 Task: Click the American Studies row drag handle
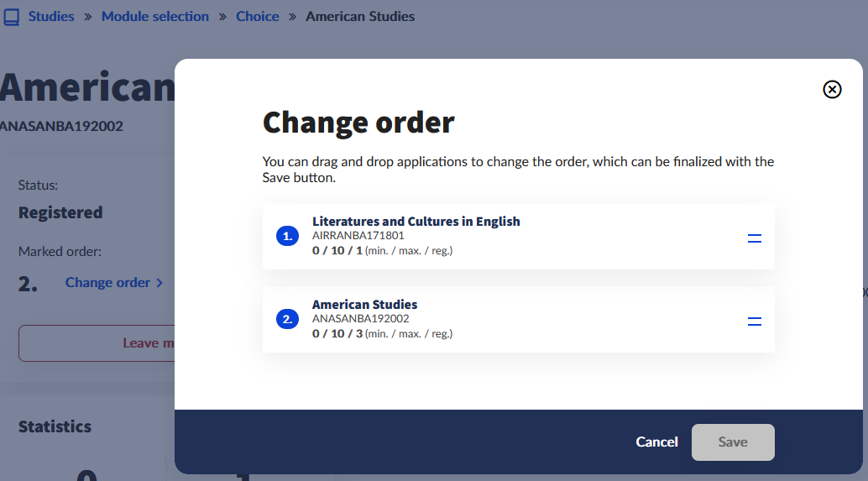tap(754, 322)
